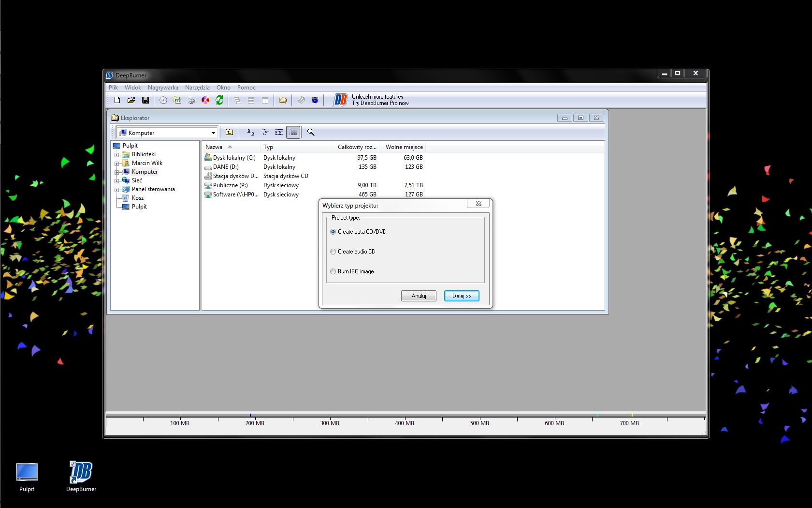Click the autorun calendar-style toolbar icon

(177, 100)
